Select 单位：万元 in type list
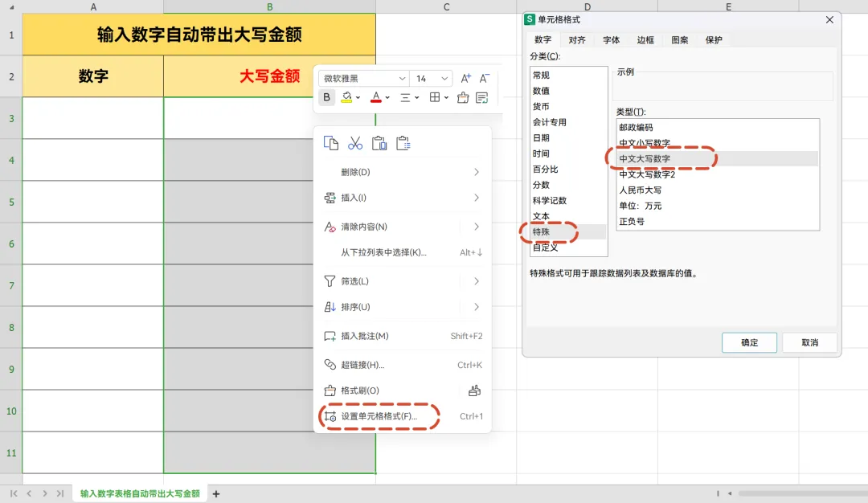868x503 pixels. tap(718, 206)
